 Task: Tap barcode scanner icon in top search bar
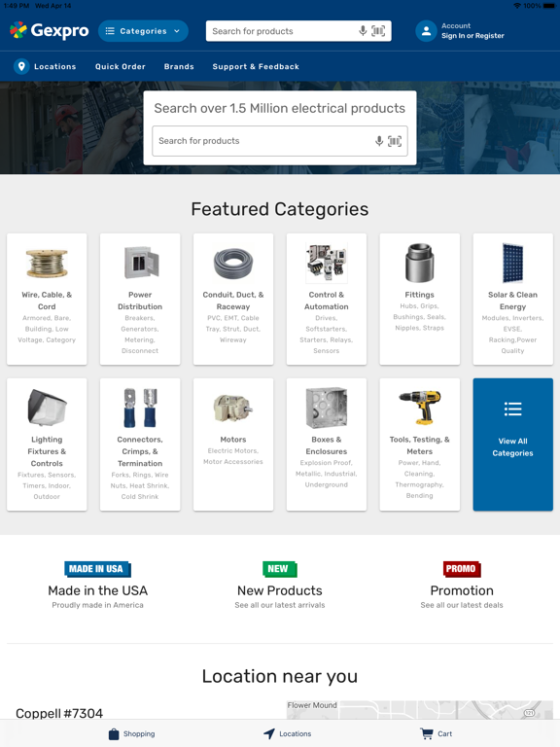(x=378, y=31)
